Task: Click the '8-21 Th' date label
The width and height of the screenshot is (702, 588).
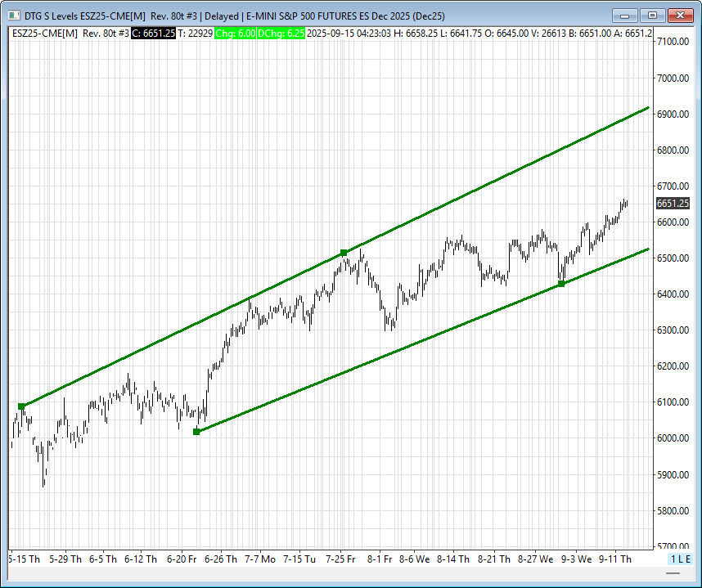Action: 494,559
